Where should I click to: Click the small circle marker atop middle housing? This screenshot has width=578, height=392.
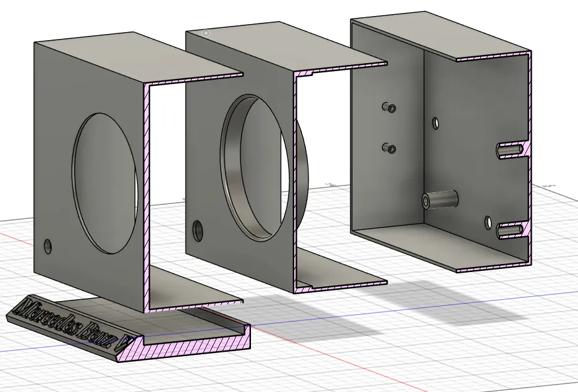206,33
